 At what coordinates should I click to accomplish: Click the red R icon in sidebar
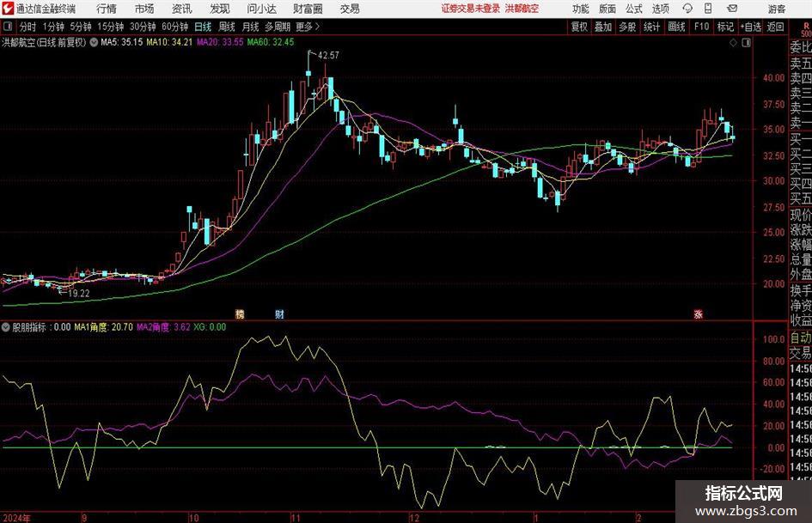point(805,25)
